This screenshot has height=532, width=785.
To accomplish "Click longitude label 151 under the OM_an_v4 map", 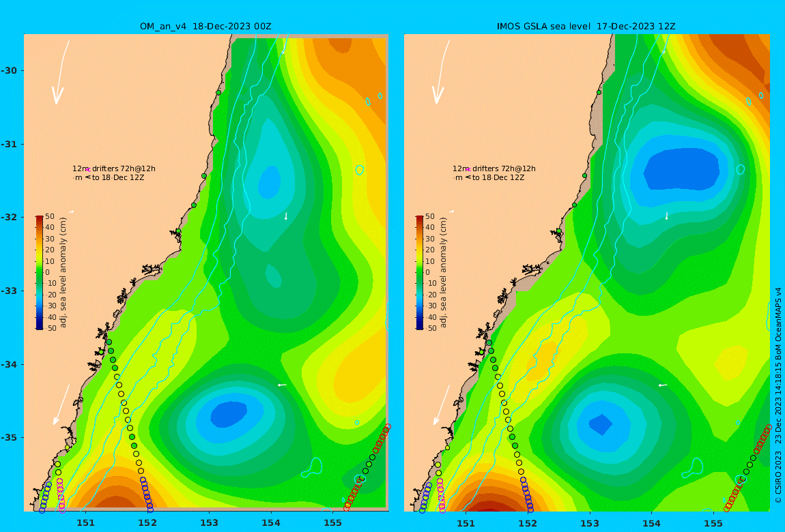I will tap(85, 523).
